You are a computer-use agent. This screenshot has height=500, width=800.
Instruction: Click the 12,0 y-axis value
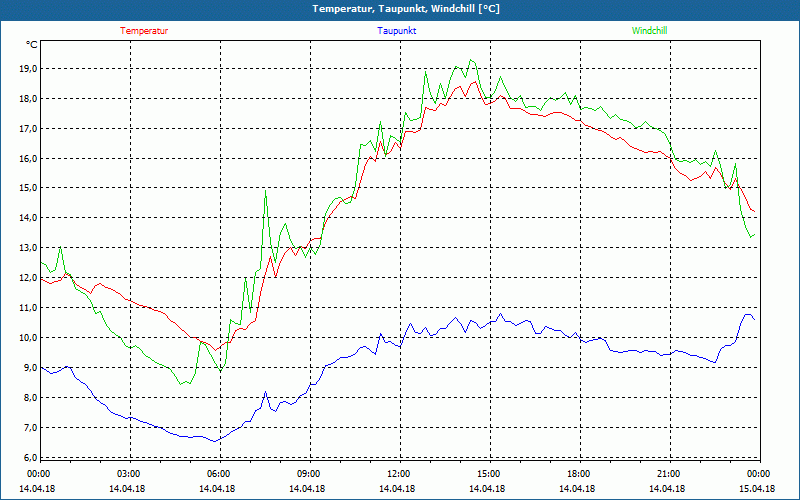point(28,278)
